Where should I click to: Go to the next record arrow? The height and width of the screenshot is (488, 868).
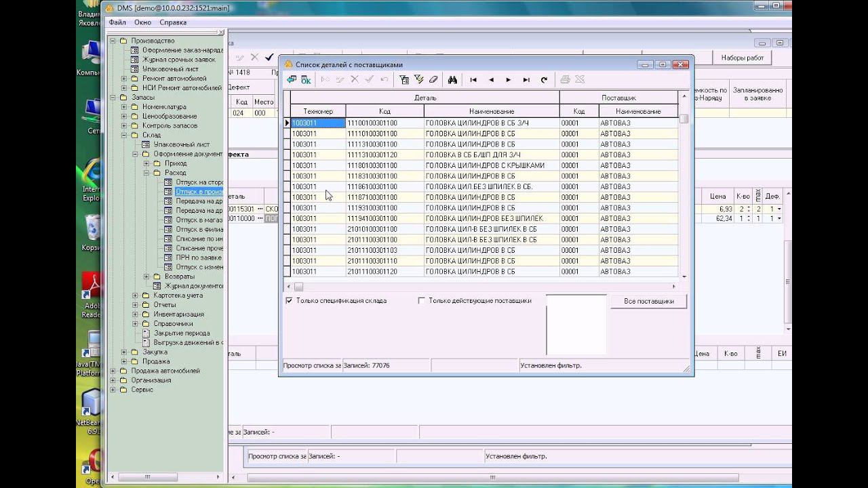point(509,80)
